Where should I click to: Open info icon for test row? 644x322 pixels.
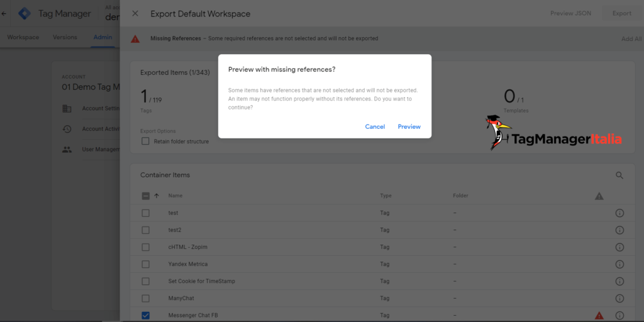(x=619, y=213)
